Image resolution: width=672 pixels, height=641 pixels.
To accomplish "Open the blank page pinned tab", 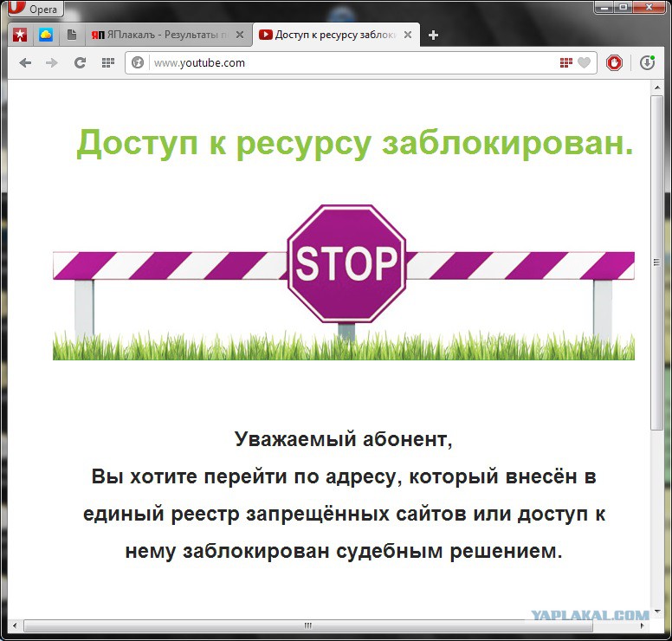I will [72, 35].
